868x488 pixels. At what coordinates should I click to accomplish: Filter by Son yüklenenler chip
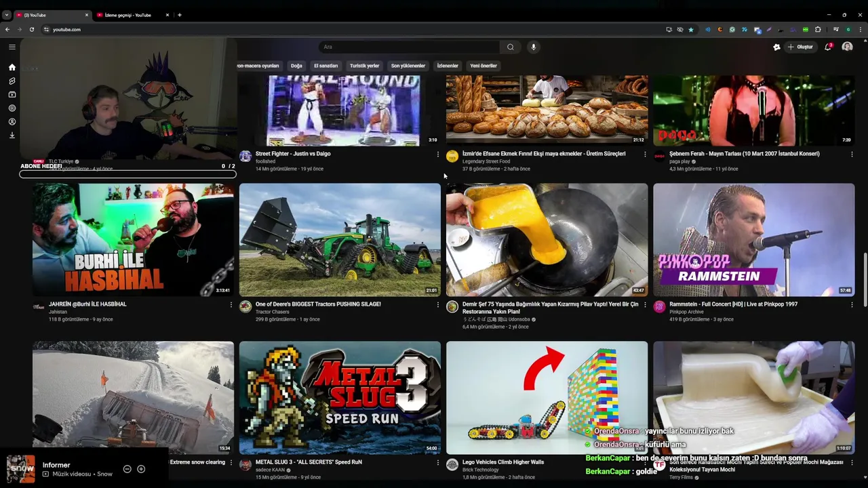[408, 66]
